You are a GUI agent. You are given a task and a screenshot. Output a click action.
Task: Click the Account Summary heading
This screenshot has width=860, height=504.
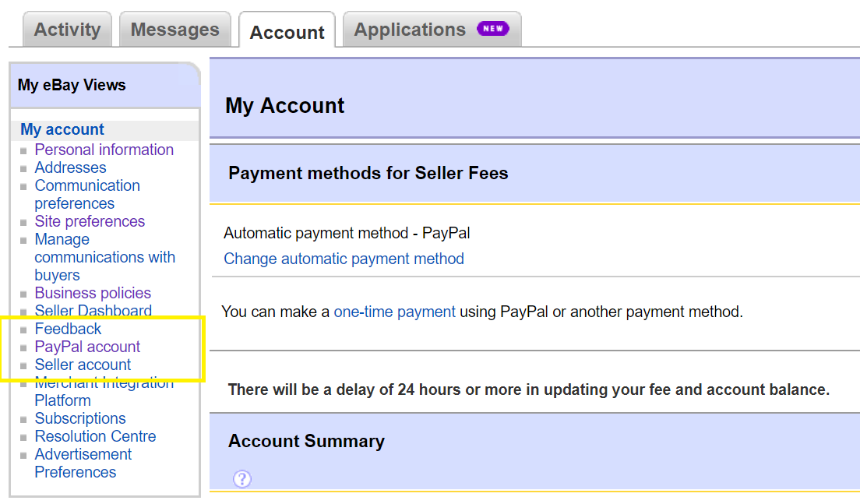(x=307, y=441)
